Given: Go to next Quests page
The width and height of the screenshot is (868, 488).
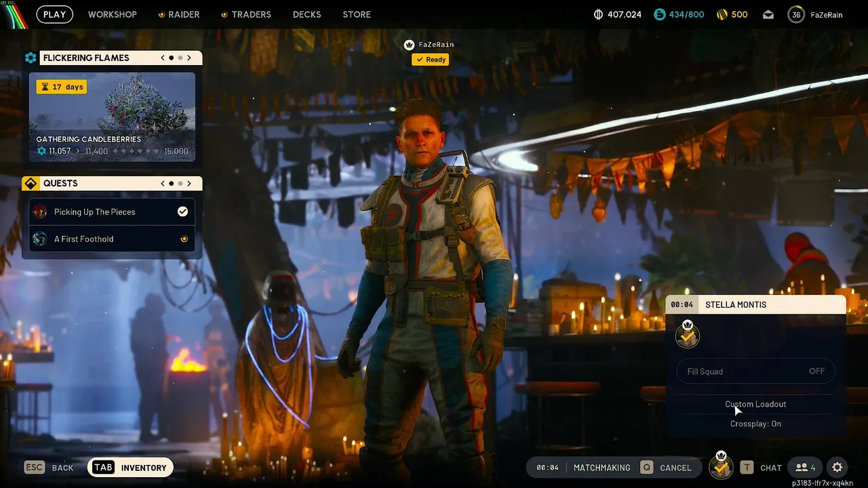Looking at the screenshot, I should 189,184.
